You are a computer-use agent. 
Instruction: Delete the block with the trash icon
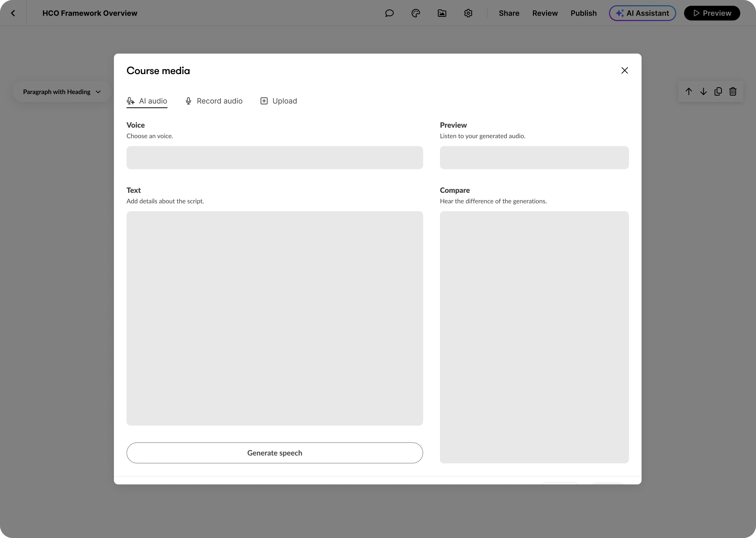point(733,91)
